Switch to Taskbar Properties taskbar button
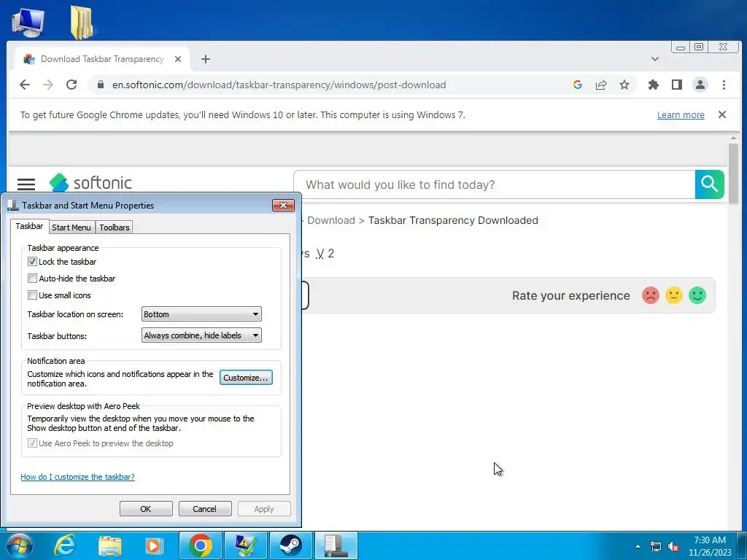Viewport: 747px width, 560px height. click(x=336, y=545)
